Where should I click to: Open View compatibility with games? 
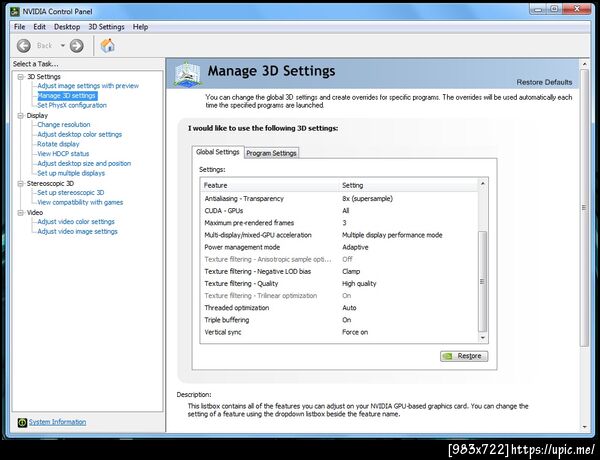(80, 202)
